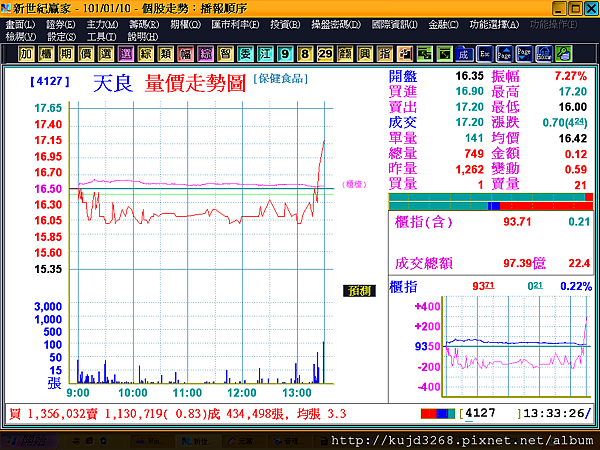Click the orange overlapping-windows toolbar icon
The width and height of the screenshot is (600, 450).
click(404, 54)
